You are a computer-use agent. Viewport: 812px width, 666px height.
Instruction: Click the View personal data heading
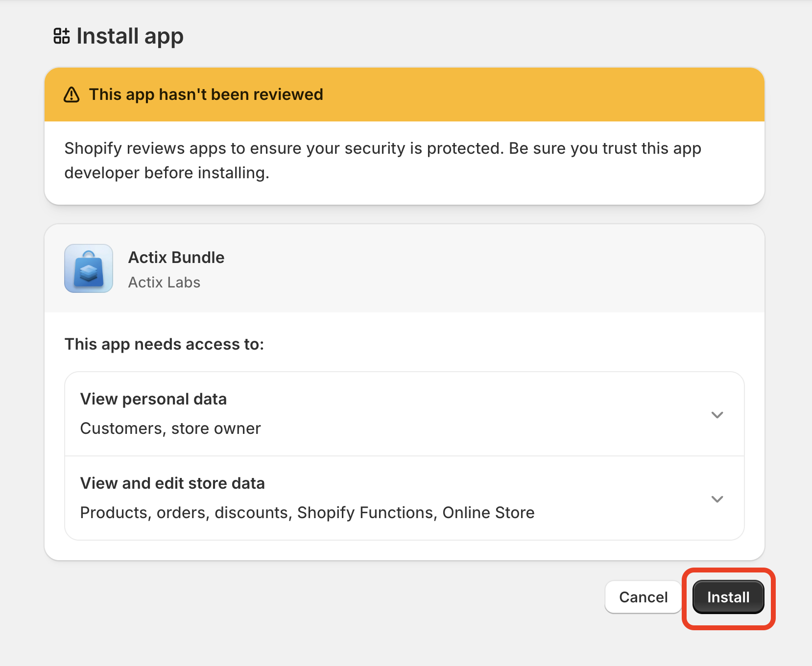point(153,399)
